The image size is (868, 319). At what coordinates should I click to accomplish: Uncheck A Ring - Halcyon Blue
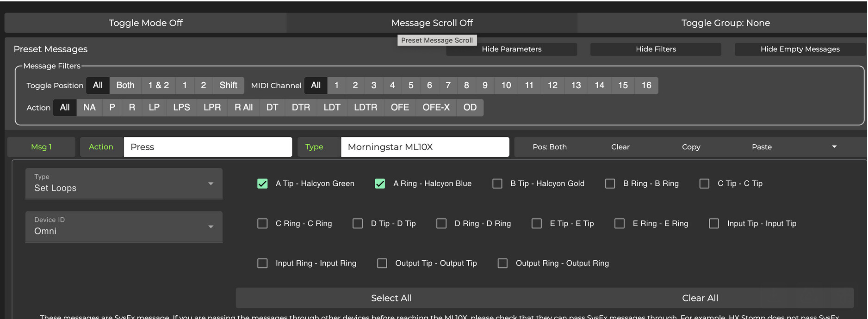[380, 184]
